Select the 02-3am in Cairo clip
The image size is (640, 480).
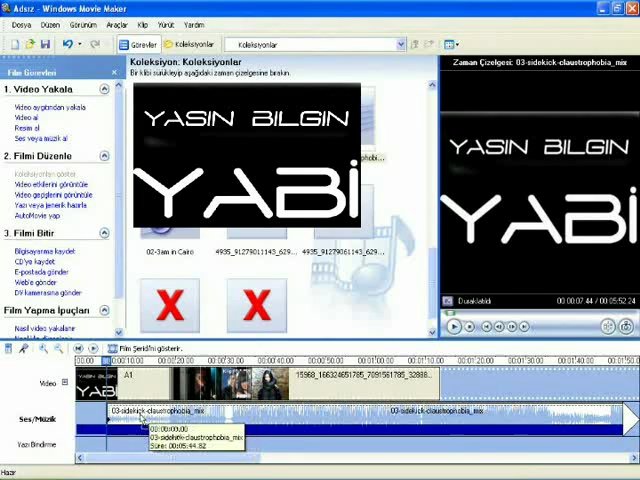(x=170, y=252)
